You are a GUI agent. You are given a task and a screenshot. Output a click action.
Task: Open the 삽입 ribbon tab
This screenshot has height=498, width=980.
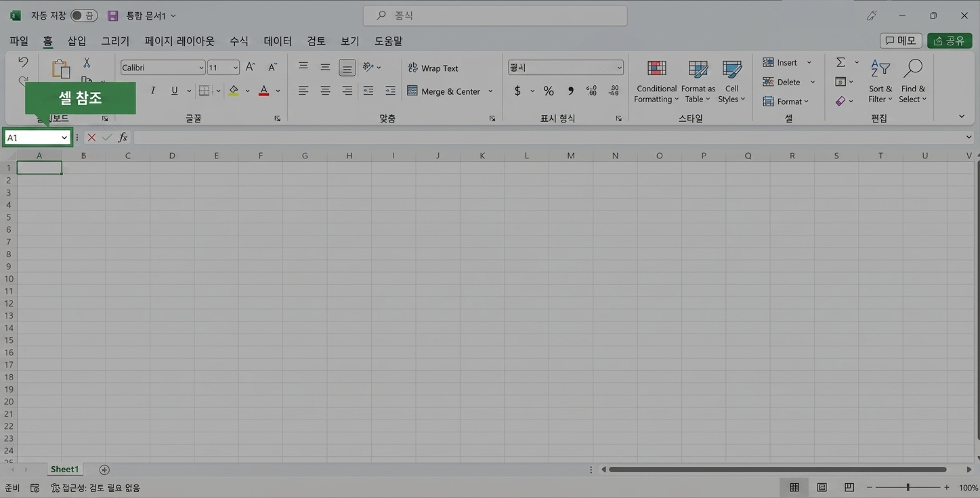pyautogui.click(x=77, y=41)
